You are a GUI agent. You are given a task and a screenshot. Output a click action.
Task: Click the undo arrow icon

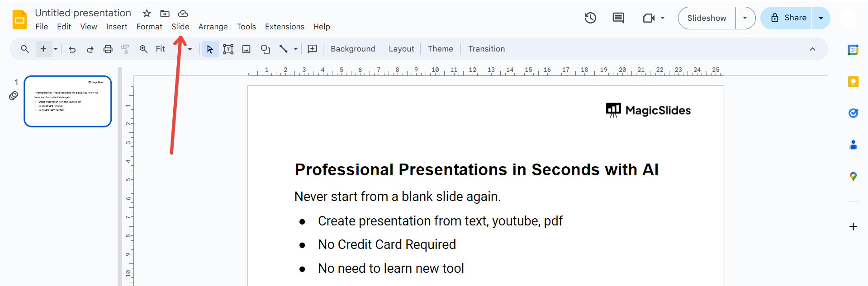[72, 49]
